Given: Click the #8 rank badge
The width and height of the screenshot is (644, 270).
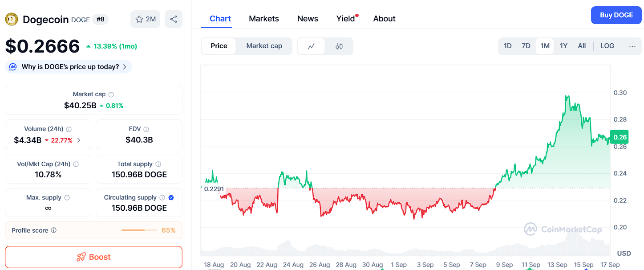Looking at the screenshot, I should coord(100,20).
